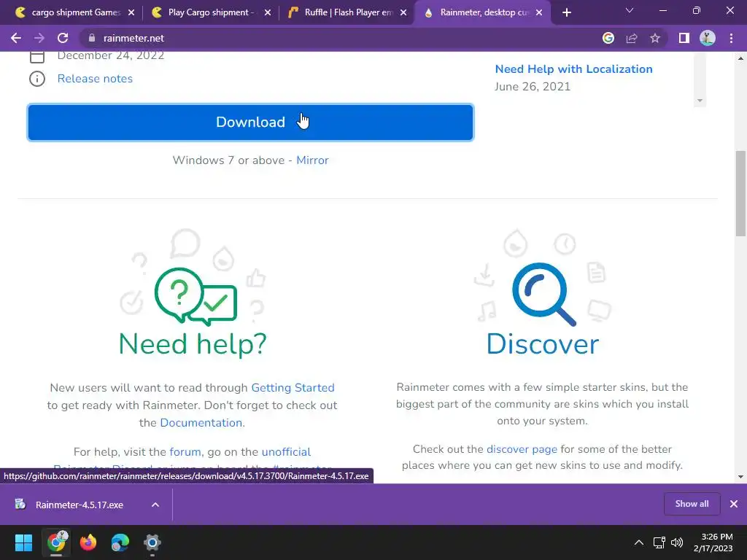Click page scrollbar down arrow
Viewport: 747px width, 560px height.
click(x=741, y=476)
